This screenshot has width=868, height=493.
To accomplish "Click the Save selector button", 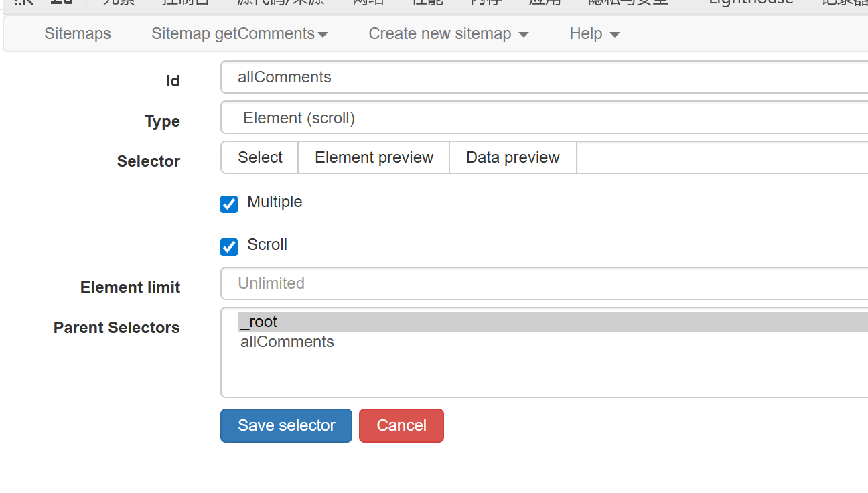I will (286, 425).
